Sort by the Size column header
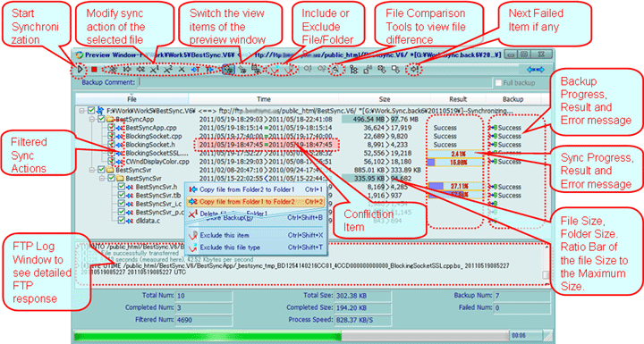This screenshot has width=644, height=344. tap(385, 99)
